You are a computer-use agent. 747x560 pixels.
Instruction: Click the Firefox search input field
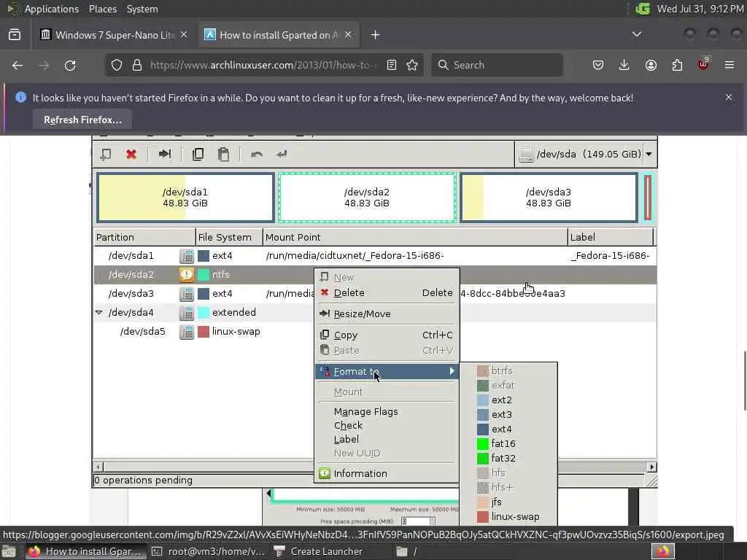coord(497,65)
